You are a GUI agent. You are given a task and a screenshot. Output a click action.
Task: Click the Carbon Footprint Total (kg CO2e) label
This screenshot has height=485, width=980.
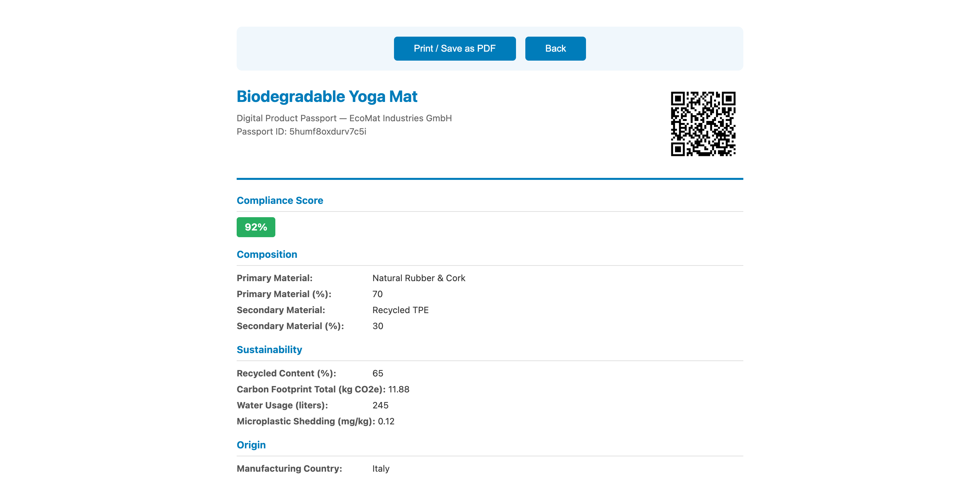coord(311,389)
